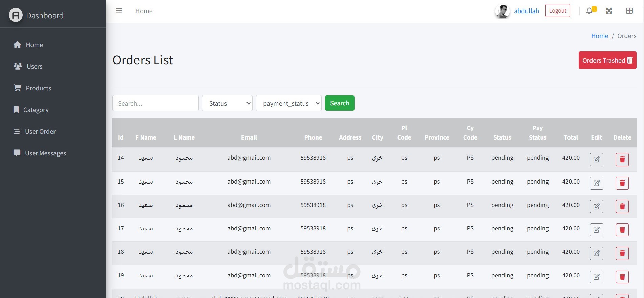
Task: Click the Home breadcrumb link
Action: click(x=600, y=36)
